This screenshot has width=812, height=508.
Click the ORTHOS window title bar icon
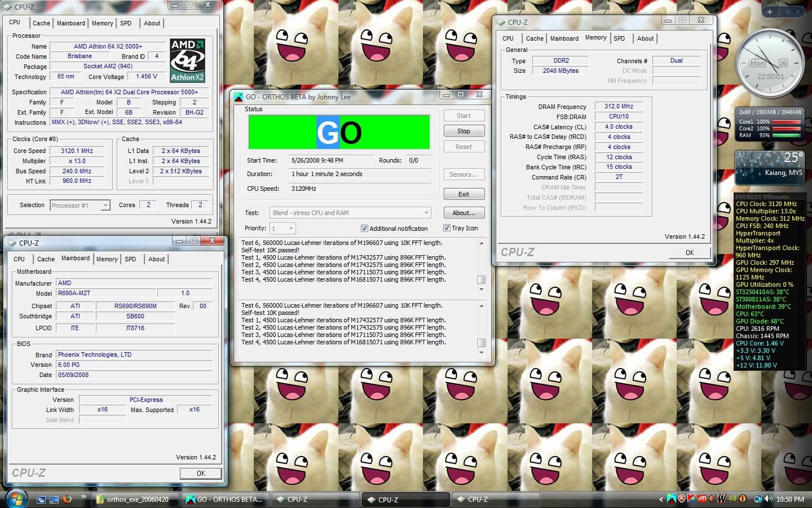click(239, 97)
